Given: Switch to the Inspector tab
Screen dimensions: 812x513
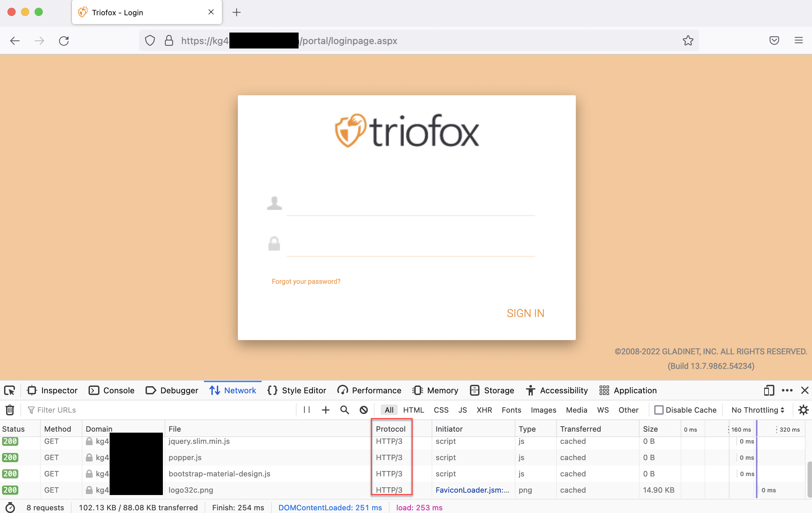Looking at the screenshot, I should point(52,391).
